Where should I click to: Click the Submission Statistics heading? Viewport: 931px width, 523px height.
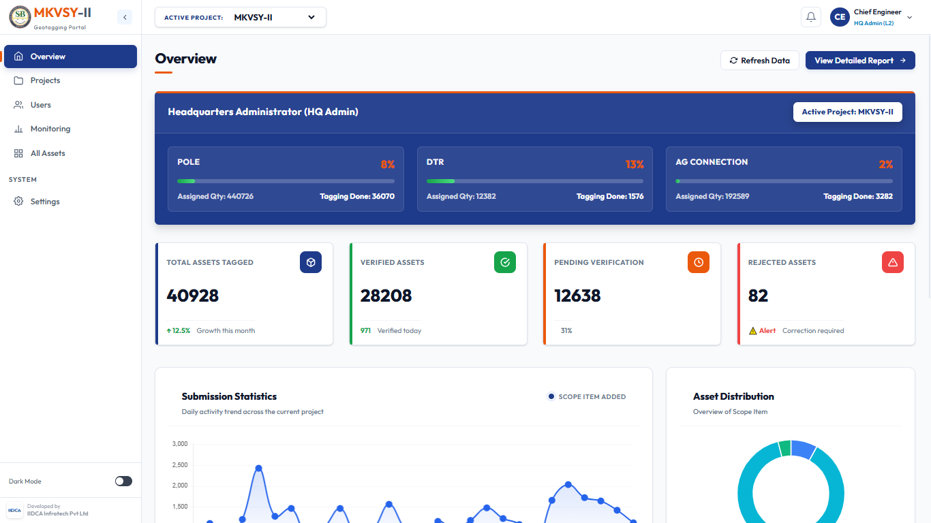tap(229, 397)
